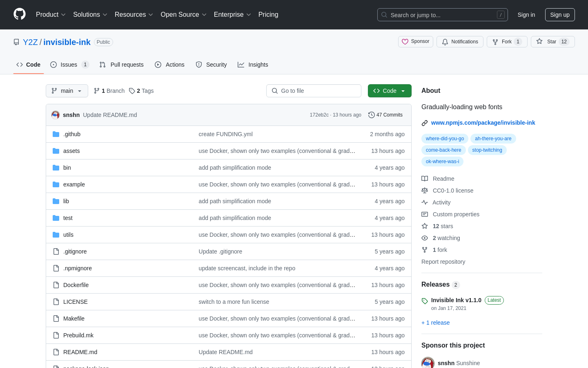Click the Sign in link
This screenshot has height=368, width=588.
(526, 15)
